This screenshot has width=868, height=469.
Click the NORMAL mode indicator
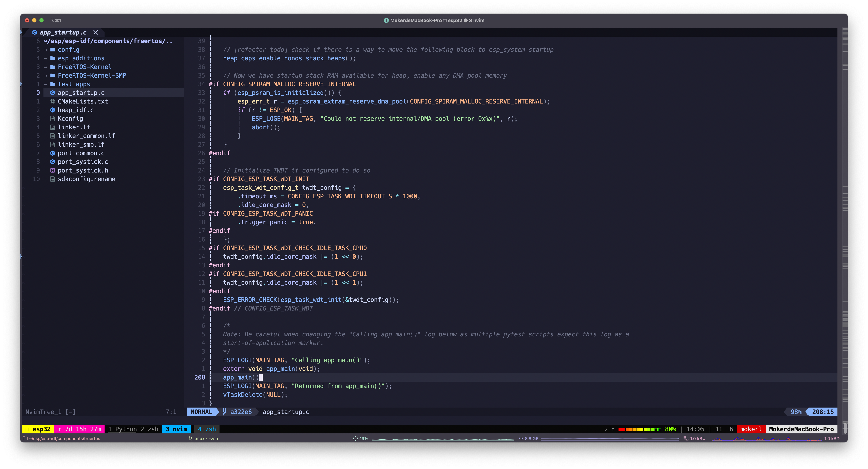(201, 412)
